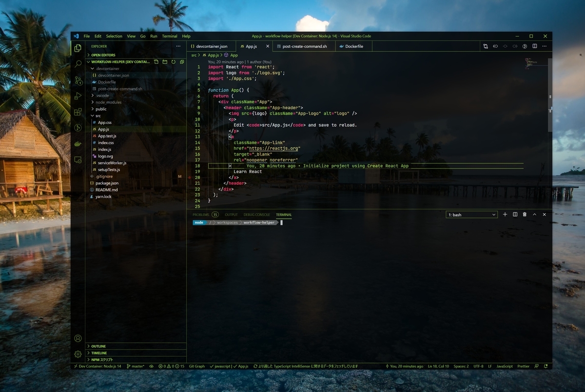Viewport: 585px width, 392px height.
Task: Open serviceWorker.js in the file tree
Action: (x=136, y=163)
